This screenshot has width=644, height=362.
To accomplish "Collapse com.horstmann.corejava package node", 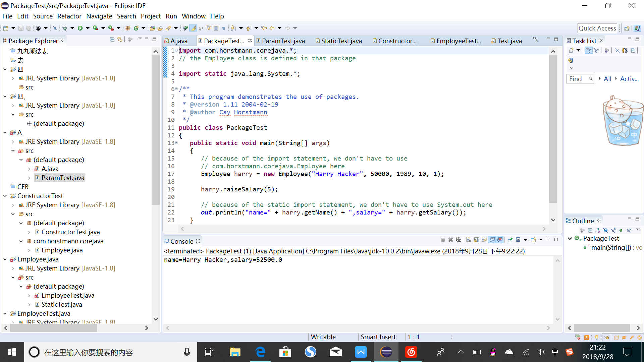I will [21, 241].
